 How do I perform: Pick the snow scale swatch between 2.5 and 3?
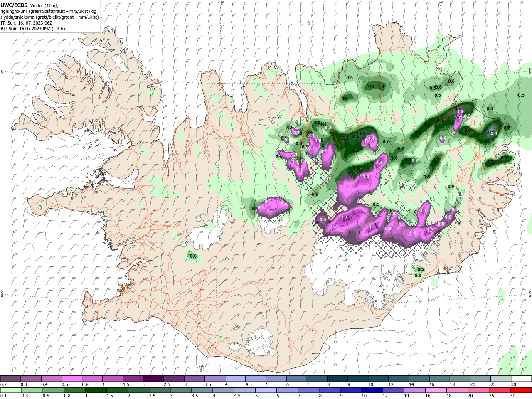coord(173,379)
